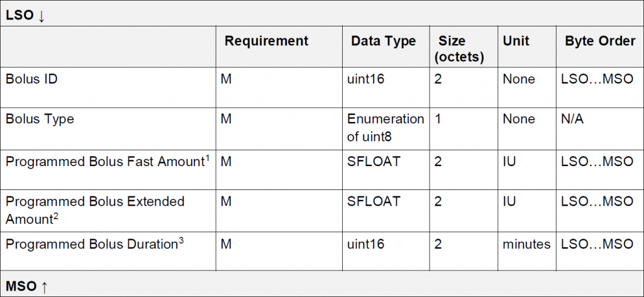This screenshot has height=297, width=644.
Task: Click the 'Enumeration of uint8' data type cell
Action: [386, 126]
